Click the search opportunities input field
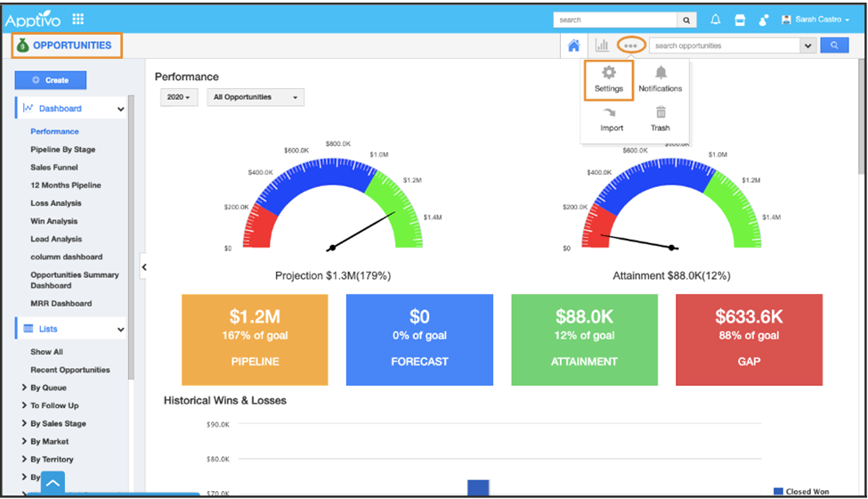Image resolution: width=868 pixels, height=499 pixels. (725, 45)
